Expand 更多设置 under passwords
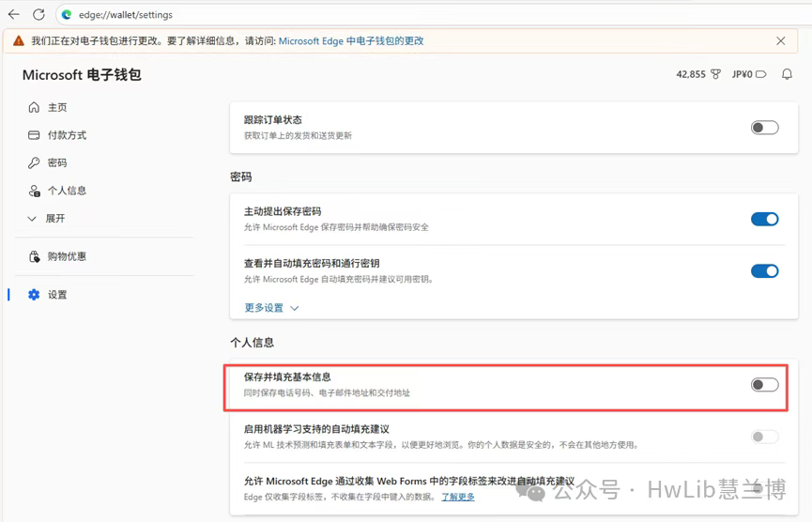 (x=271, y=308)
